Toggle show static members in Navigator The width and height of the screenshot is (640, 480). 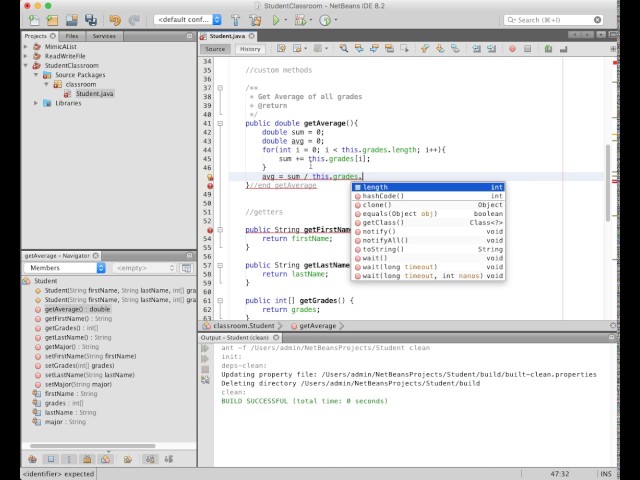(69, 459)
